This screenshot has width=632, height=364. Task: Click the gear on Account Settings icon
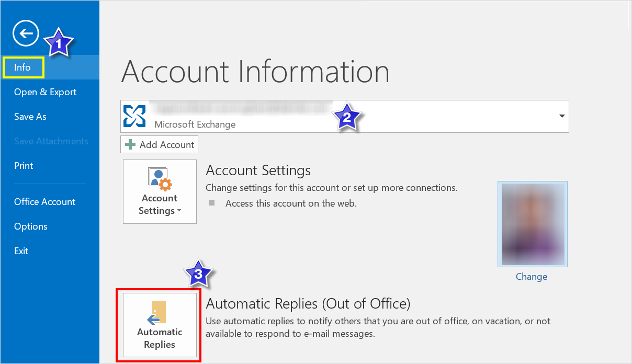165,186
